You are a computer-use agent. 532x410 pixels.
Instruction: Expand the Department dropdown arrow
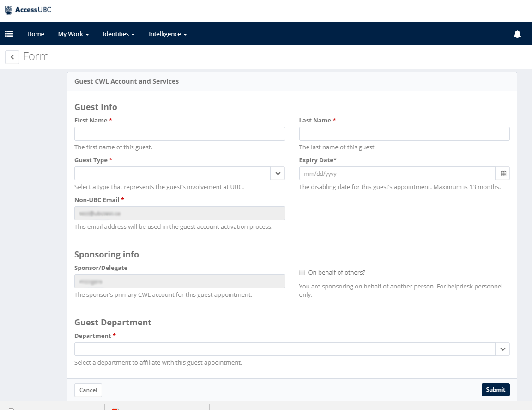tap(502, 349)
